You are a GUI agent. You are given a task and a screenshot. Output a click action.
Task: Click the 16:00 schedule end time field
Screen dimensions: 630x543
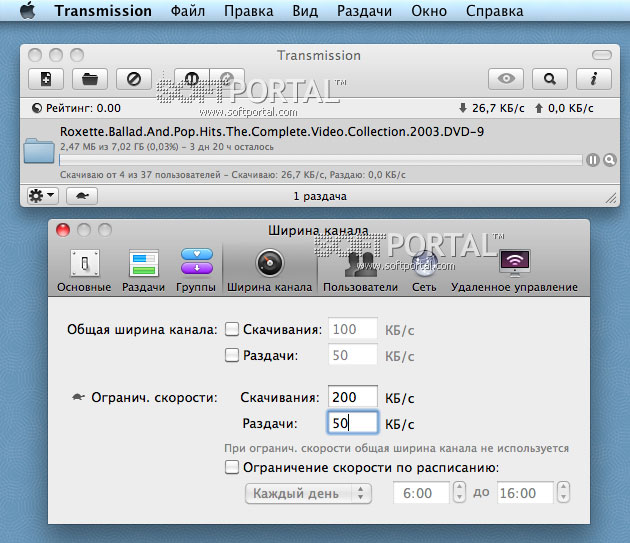(x=526, y=493)
